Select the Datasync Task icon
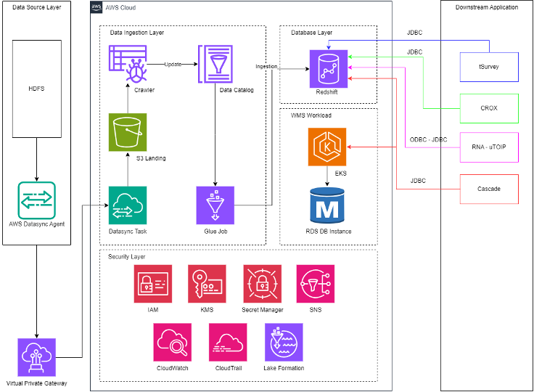 (x=127, y=205)
